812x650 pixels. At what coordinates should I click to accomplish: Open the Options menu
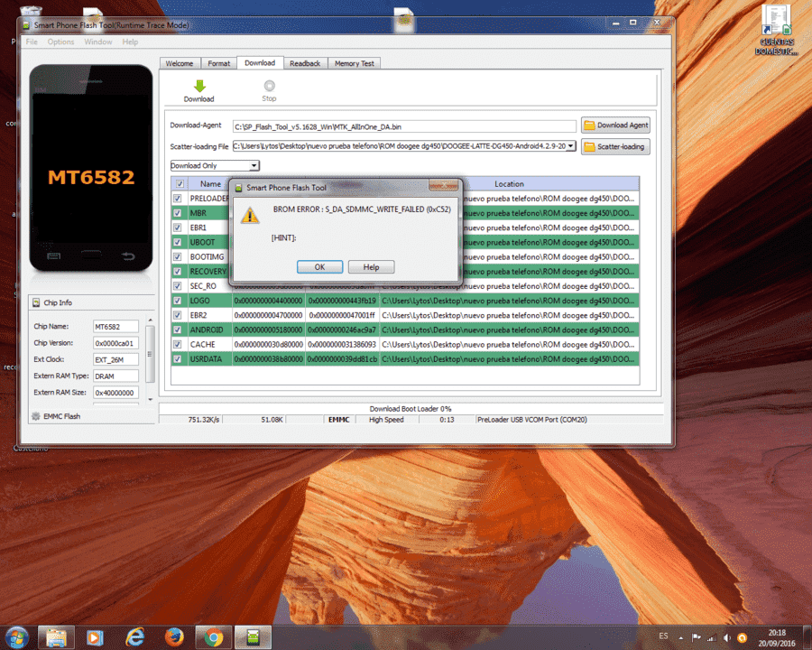pyautogui.click(x=60, y=42)
